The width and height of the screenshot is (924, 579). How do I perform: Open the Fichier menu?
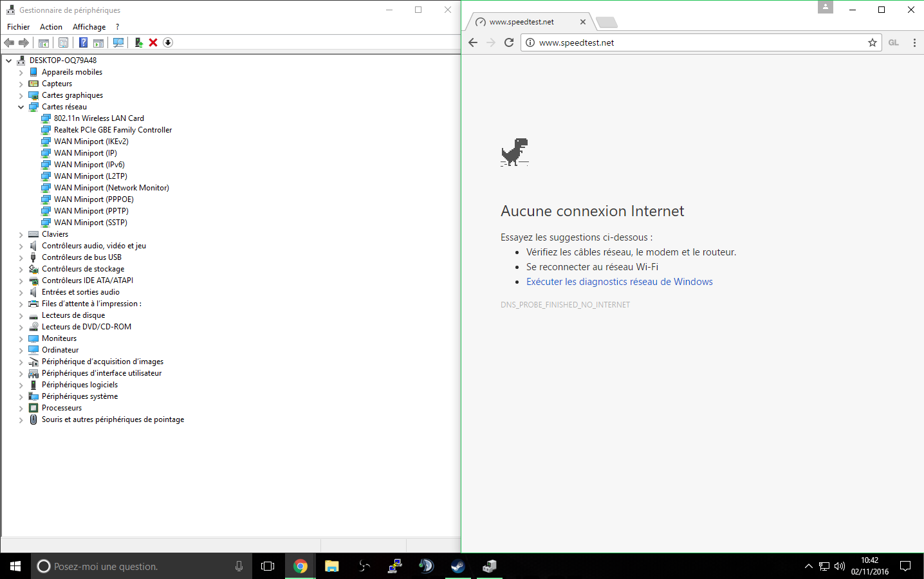[18, 27]
